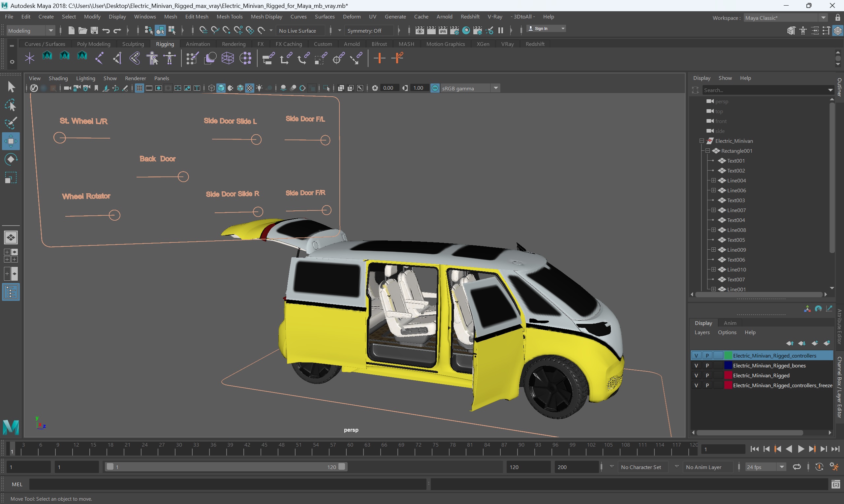The height and width of the screenshot is (504, 844).
Task: Switch to the Anim layer tab
Action: [x=730, y=323]
